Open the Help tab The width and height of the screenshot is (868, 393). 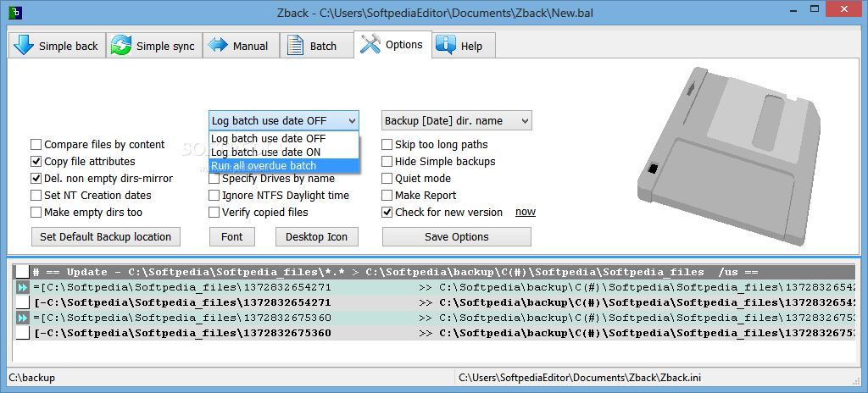point(464,46)
